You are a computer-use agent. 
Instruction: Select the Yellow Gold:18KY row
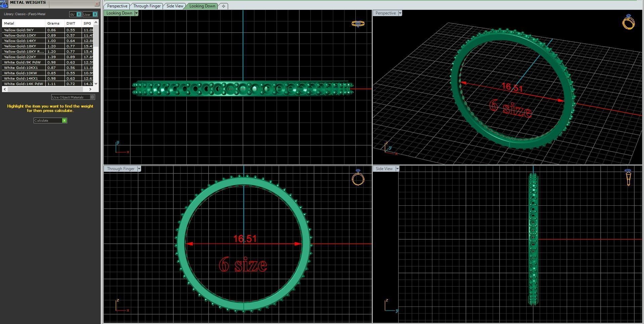(48, 46)
